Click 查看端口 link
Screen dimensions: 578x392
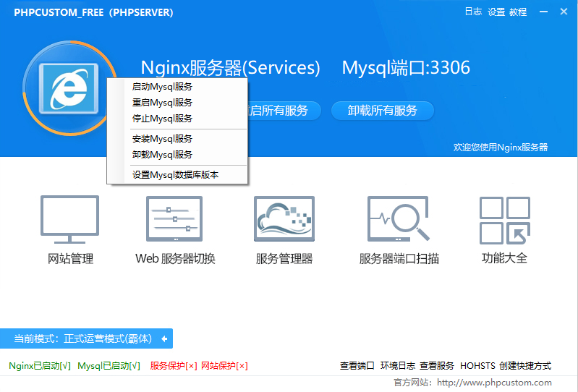(357, 366)
